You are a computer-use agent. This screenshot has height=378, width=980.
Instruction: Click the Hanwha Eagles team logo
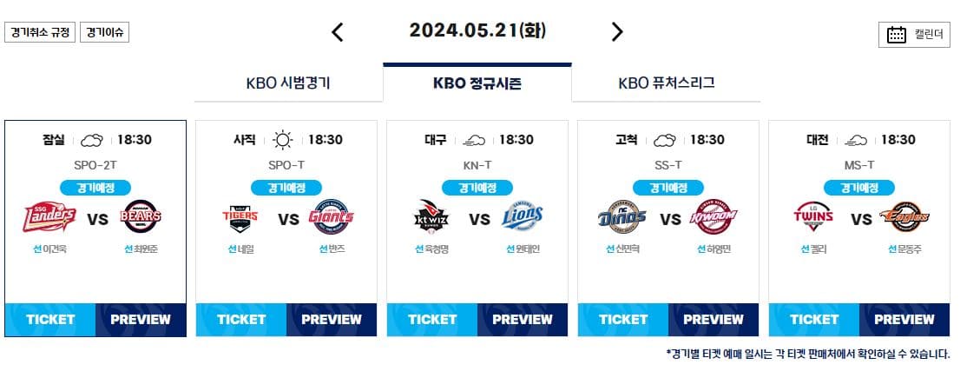[x=904, y=217]
